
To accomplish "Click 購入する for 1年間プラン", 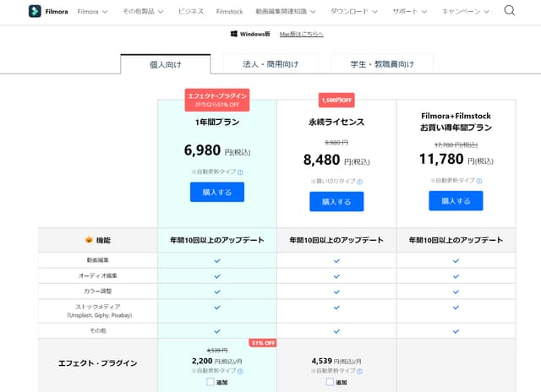I will coord(217,192).
